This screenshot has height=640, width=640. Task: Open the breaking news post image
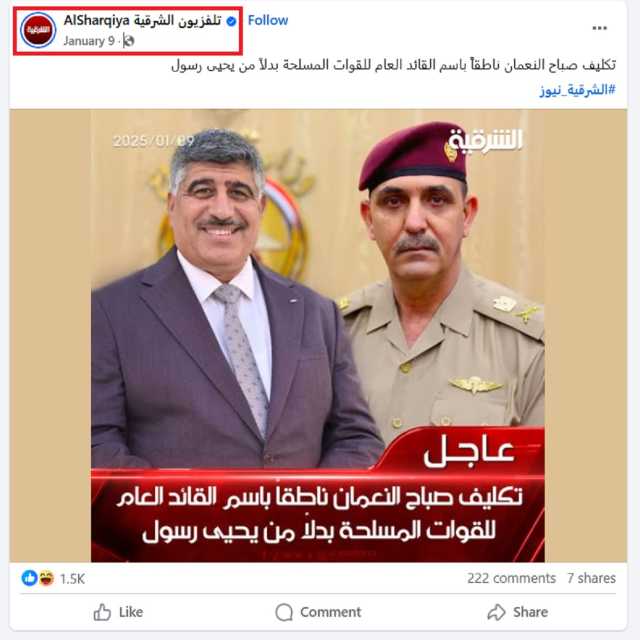coord(318,336)
